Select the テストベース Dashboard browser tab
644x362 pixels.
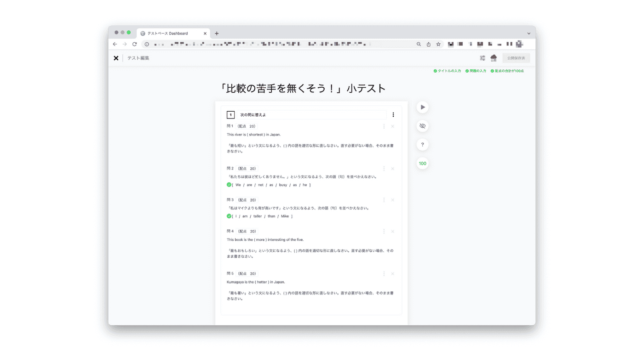coord(170,33)
